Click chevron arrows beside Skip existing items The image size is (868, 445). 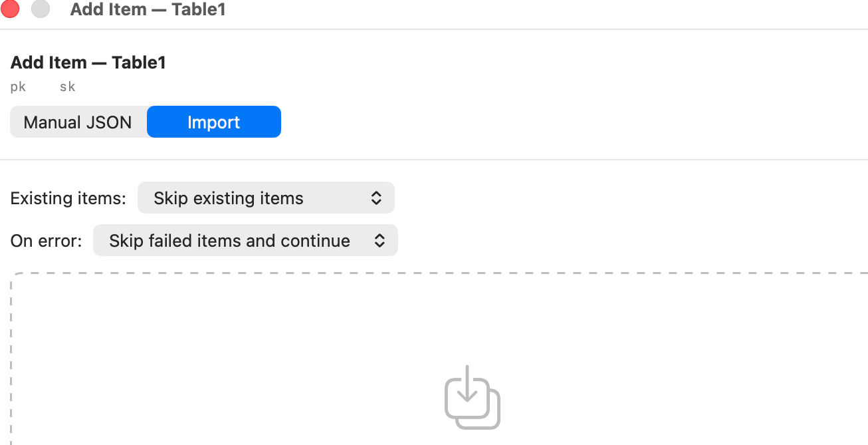coord(376,198)
